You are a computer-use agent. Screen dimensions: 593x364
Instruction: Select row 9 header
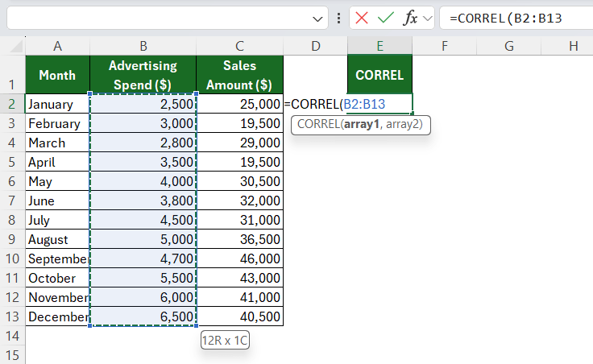coord(12,239)
